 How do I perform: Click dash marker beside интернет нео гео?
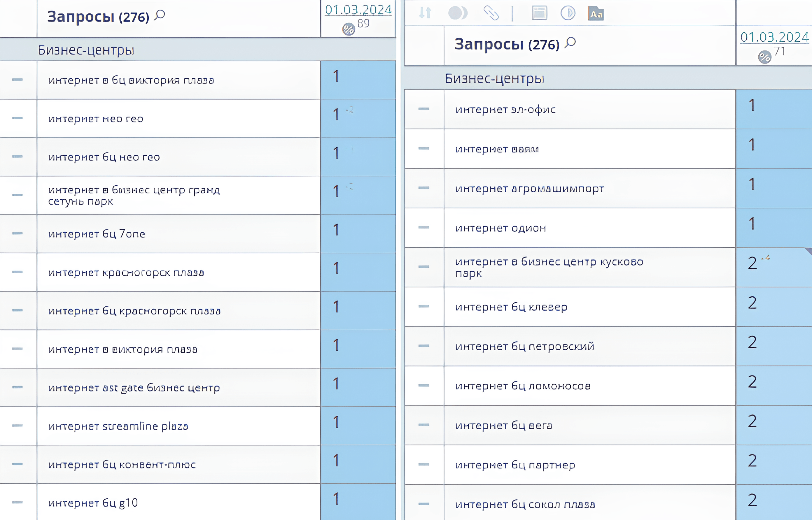click(17, 118)
